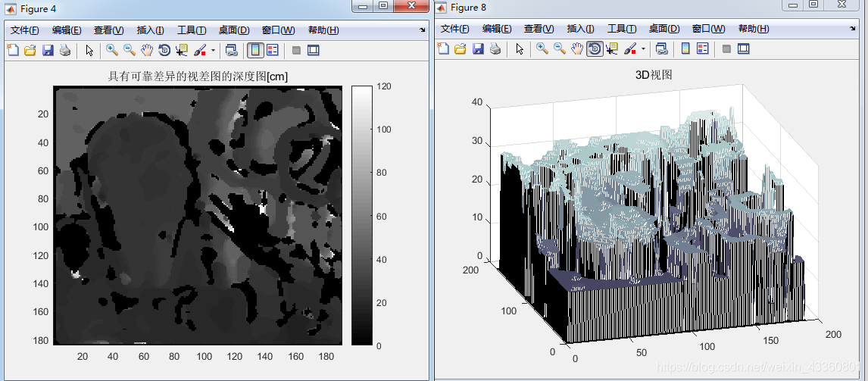This screenshot has height=381, width=868.
Task: Select Zoom In tool in Figure 4
Action: (112, 51)
